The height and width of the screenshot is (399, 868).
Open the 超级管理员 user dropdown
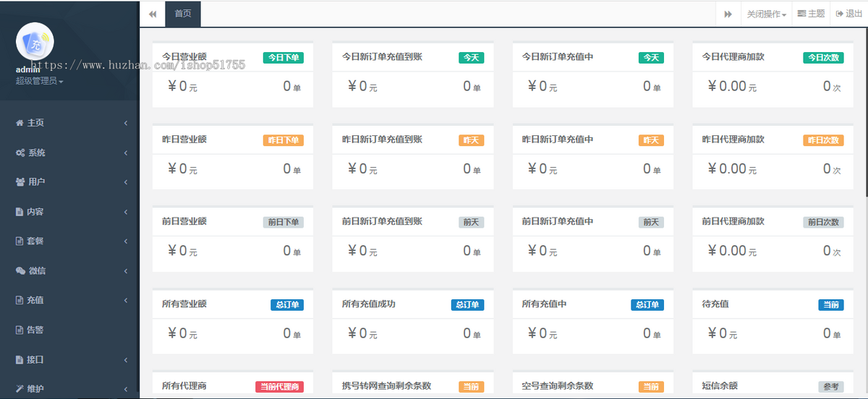[40, 81]
